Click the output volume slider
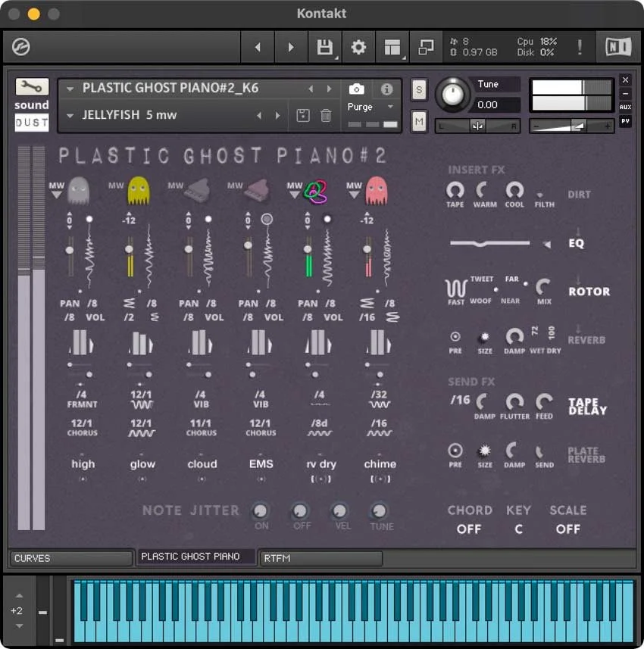This screenshot has height=649, width=644. pyautogui.click(x=571, y=126)
